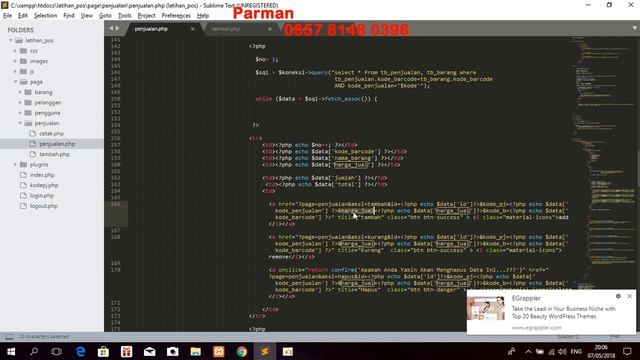The image size is (640, 360).
Task: Open the Camera app on taskbar
Action: point(173,351)
